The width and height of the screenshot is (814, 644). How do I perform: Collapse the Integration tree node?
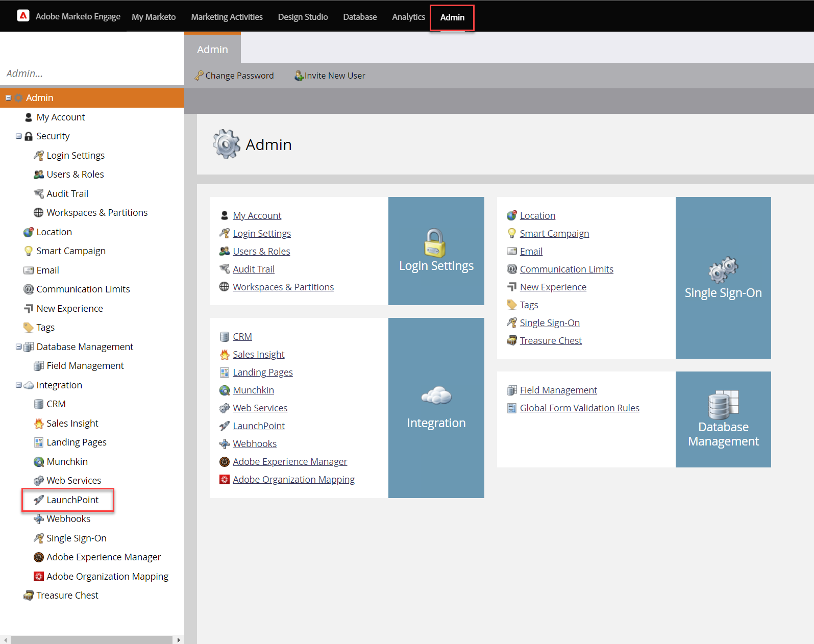click(18, 385)
